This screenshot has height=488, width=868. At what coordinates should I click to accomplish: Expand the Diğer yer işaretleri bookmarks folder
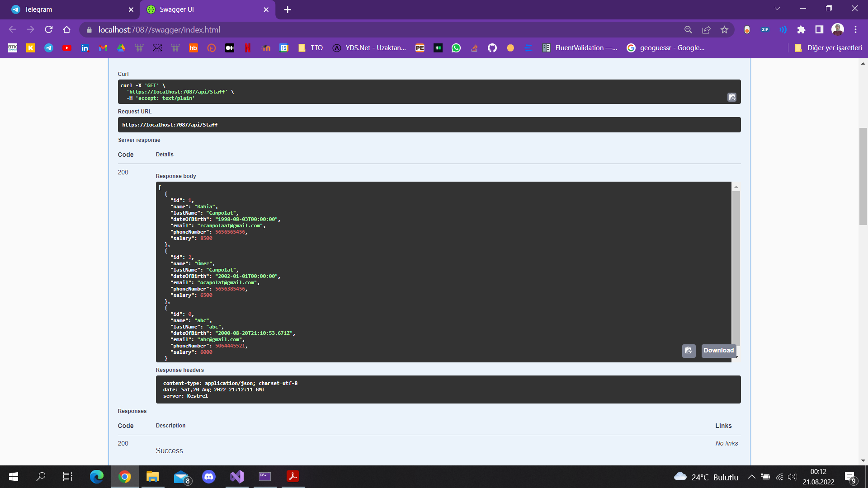(828, 47)
